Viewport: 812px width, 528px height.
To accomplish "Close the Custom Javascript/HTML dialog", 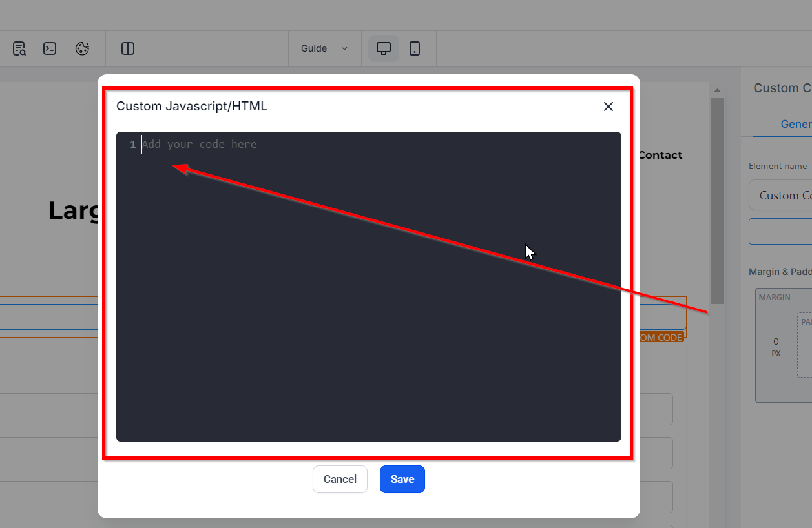I will click(609, 107).
